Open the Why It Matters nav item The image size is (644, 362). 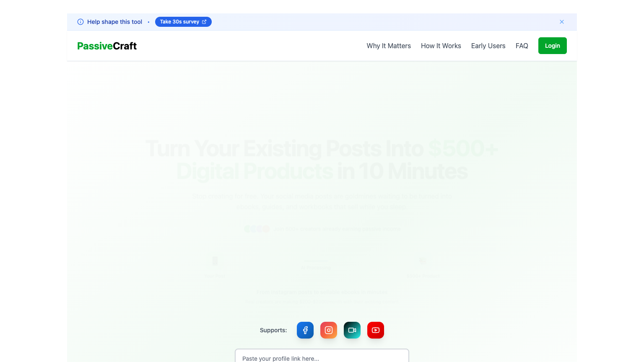coord(389,46)
